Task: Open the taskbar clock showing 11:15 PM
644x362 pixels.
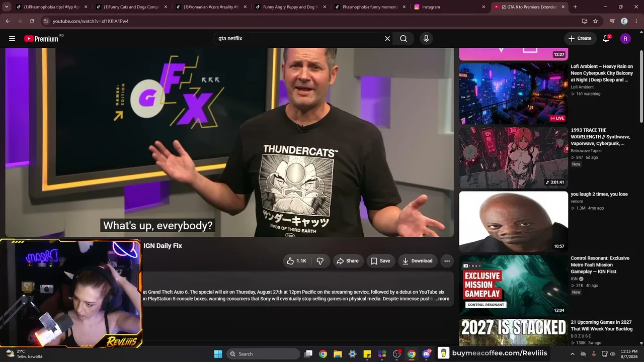Action: 629,354
